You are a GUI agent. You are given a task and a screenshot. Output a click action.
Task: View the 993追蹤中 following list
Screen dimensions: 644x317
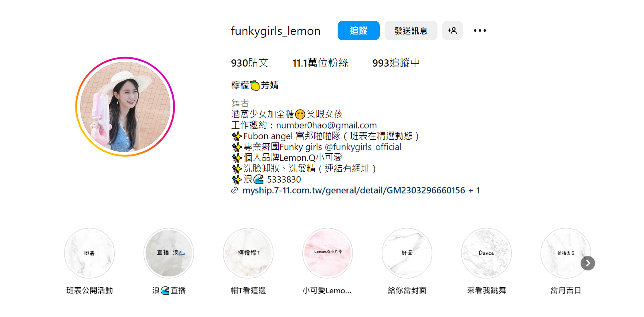coord(396,63)
